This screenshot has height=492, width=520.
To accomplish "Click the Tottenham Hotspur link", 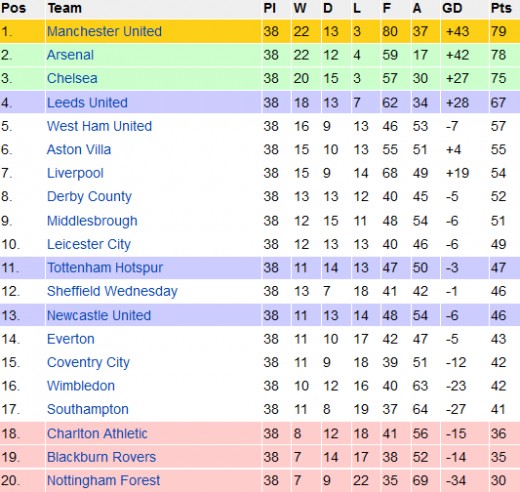I will [105, 268].
